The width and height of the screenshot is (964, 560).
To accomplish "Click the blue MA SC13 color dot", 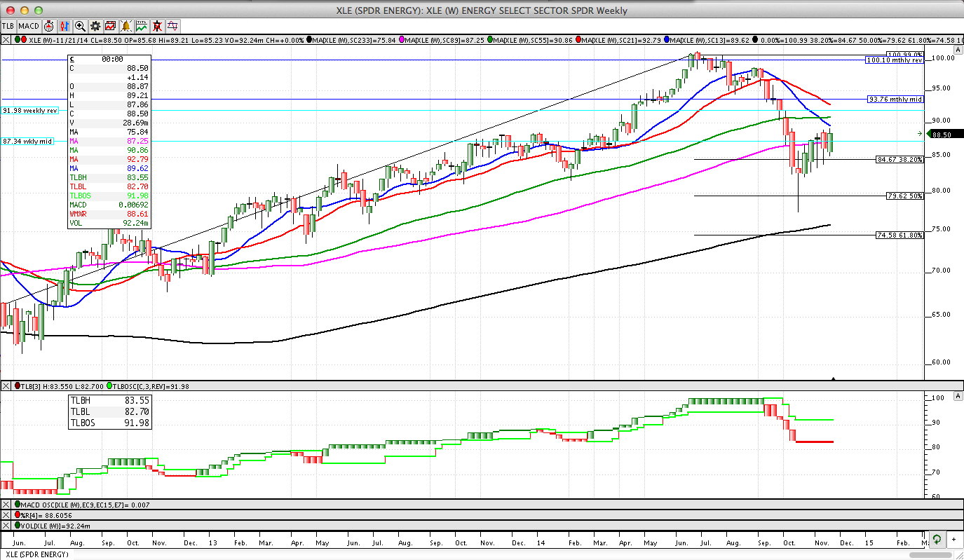I will 665,40.
